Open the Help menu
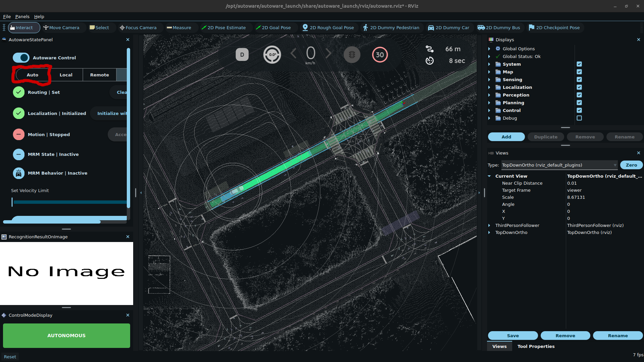The height and width of the screenshot is (362, 644). point(39,16)
